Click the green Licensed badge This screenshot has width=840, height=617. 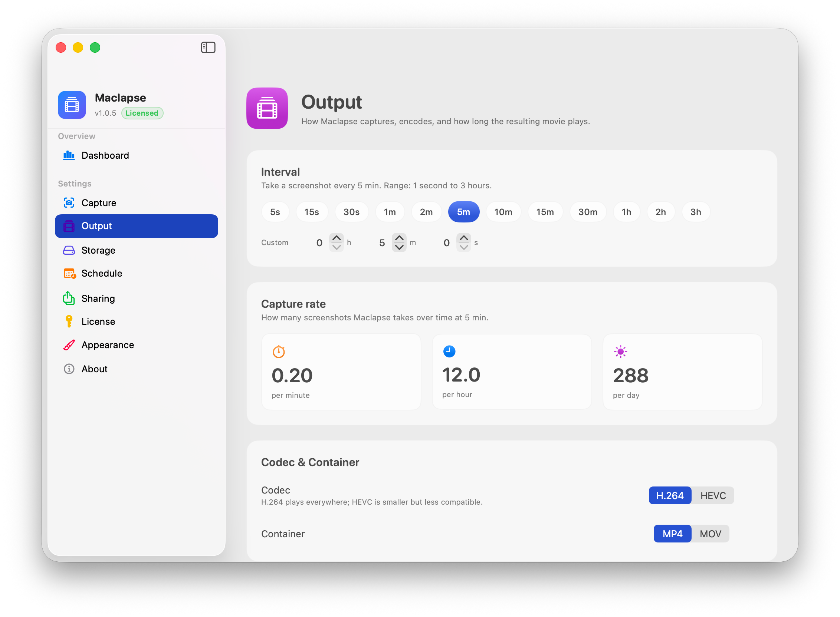[x=142, y=113]
